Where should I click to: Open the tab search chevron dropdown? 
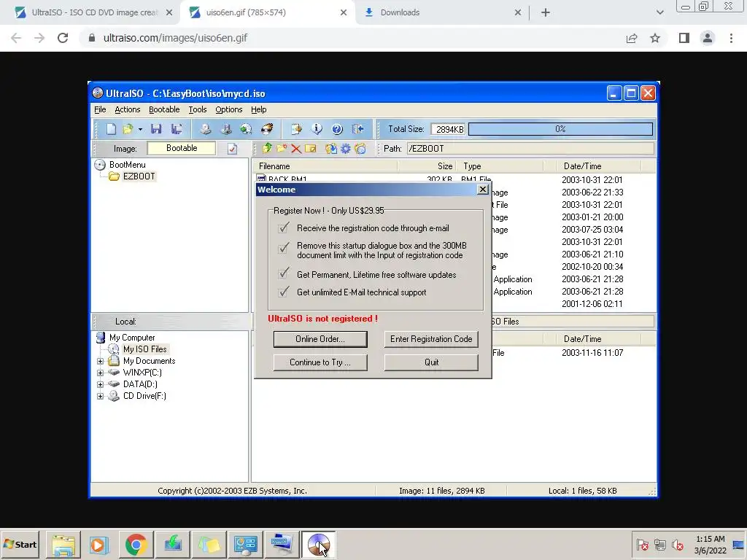[x=659, y=12]
